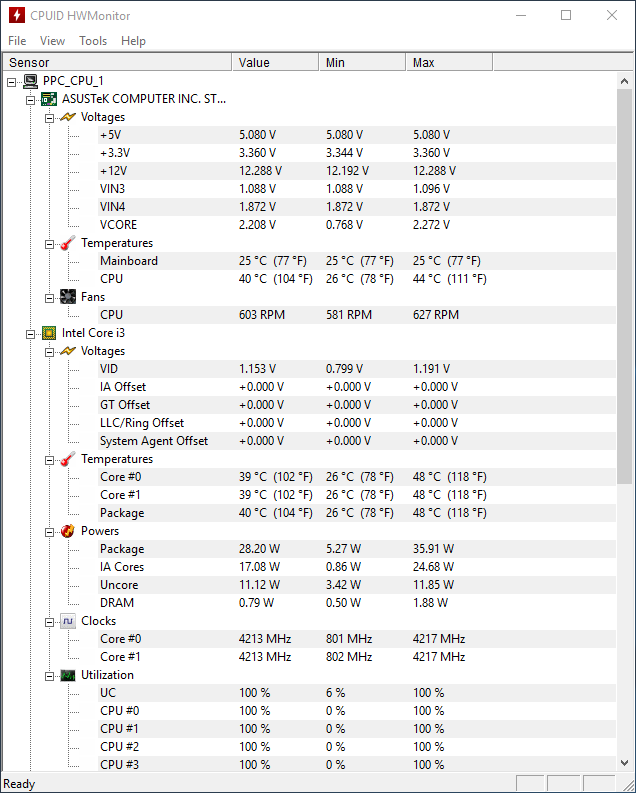Select the Uncore power row
Screen dimensions: 636x793
click(357, 585)
